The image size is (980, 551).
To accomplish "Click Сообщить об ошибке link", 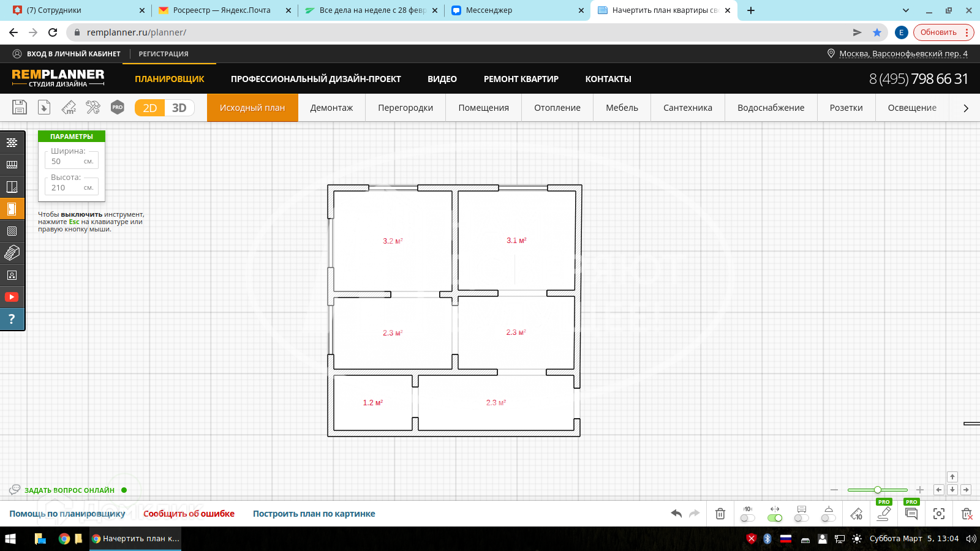I will click(189, 514).
